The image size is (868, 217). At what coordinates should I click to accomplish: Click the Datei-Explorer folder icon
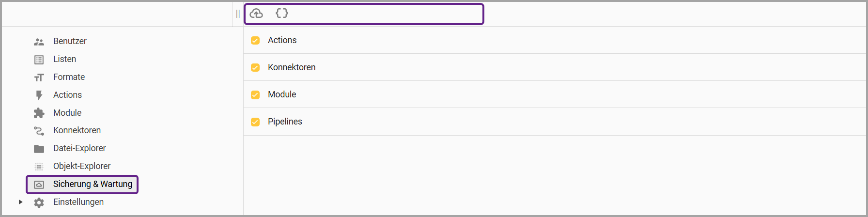[39, 149]
